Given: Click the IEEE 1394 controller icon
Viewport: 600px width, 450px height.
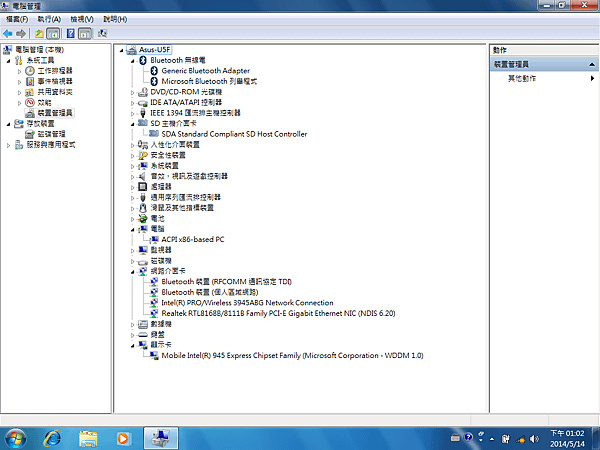Looking at the screenshot, I should 143,113.
